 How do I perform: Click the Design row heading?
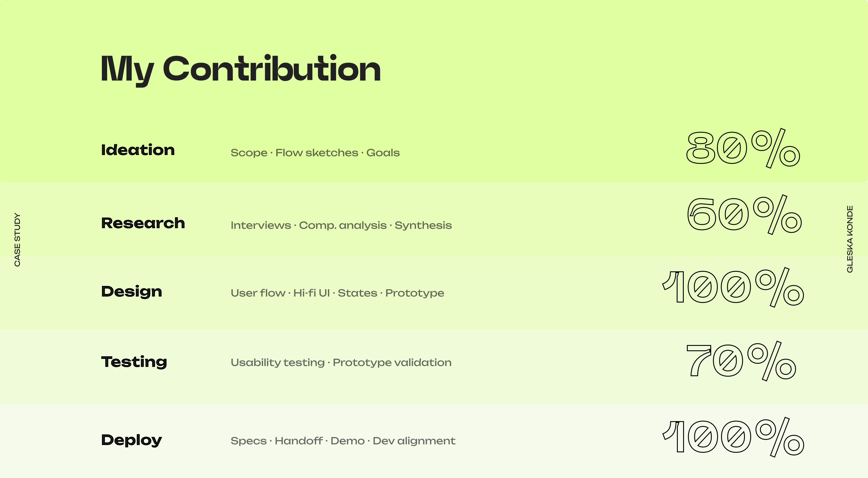tap(131, 292)
